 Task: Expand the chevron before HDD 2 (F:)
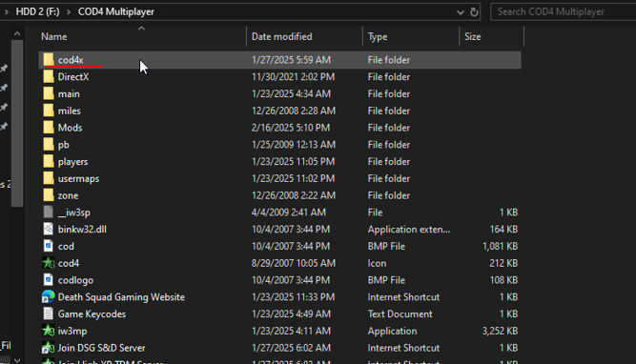[7, 11]
